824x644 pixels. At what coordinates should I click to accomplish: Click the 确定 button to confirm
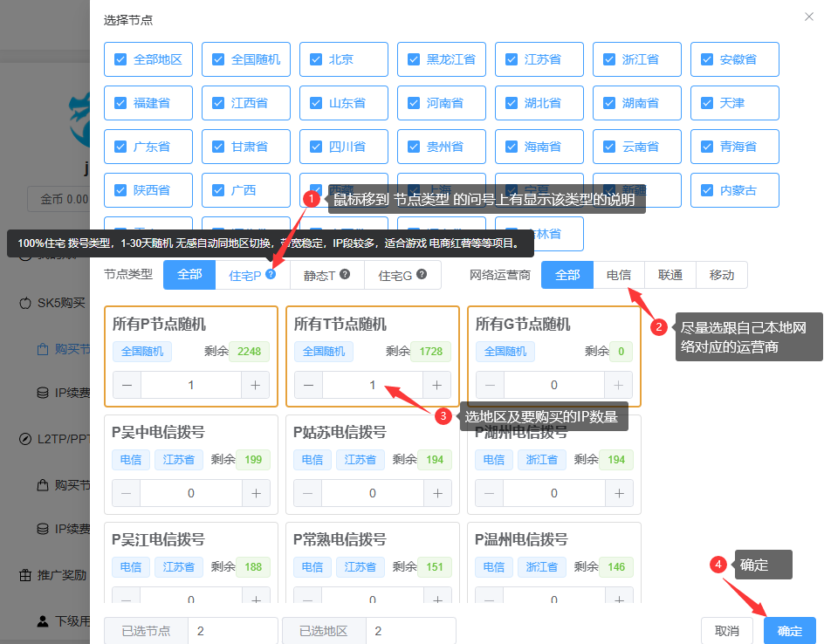[x=789, y=631]
